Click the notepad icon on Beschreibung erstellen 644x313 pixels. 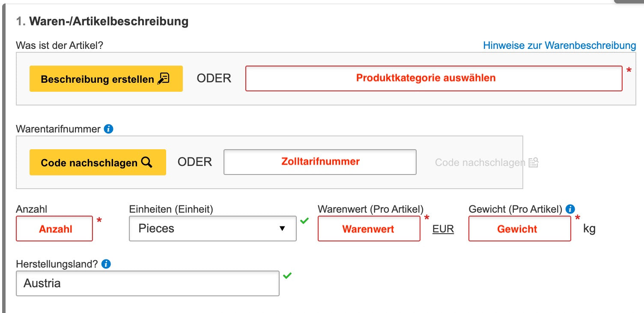pos(164,78)
